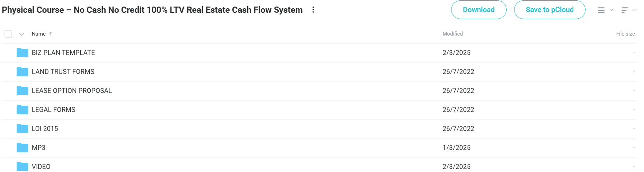Click the VIDEO folder icon
644x172 pixels.
pos(22,166)
